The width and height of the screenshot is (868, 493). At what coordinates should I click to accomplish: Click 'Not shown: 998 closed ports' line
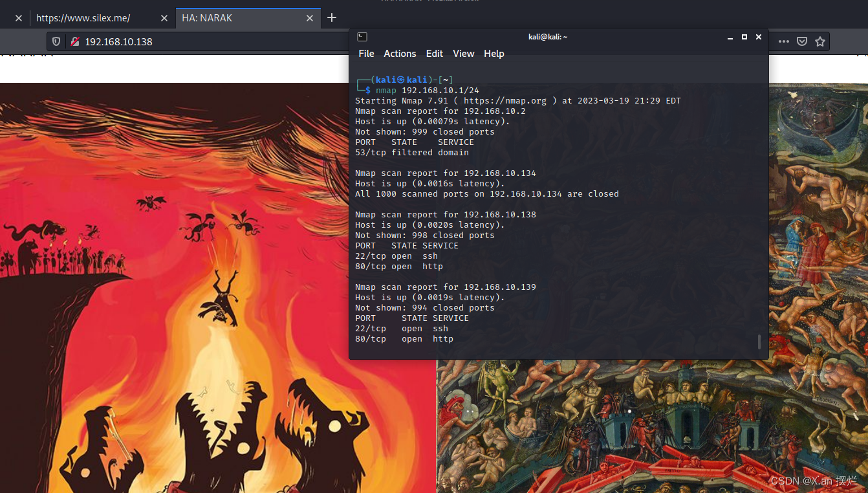[x=425, y=236]
